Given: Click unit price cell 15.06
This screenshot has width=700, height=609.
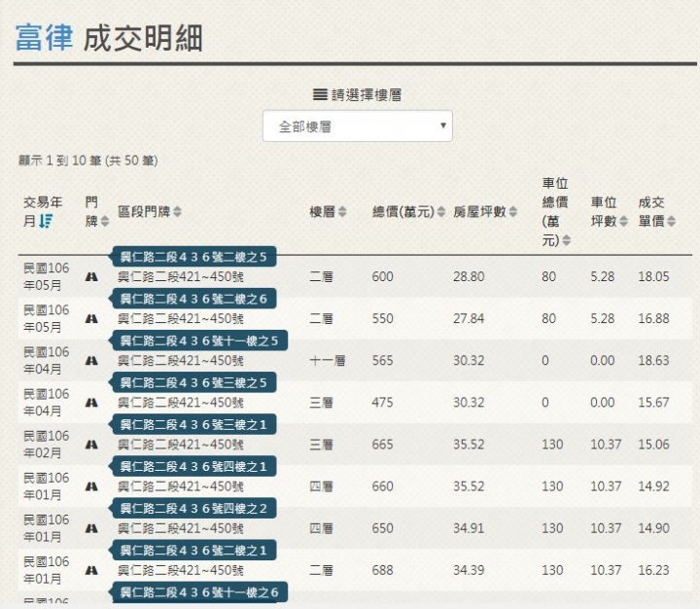Looking at the screenshot, I should coord(653,445).
